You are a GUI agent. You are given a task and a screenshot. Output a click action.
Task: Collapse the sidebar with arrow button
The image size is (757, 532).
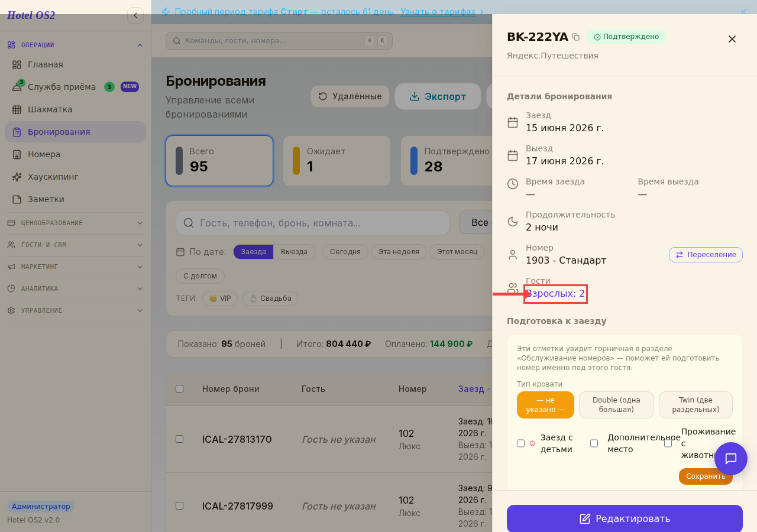click(x=135, y=15)
